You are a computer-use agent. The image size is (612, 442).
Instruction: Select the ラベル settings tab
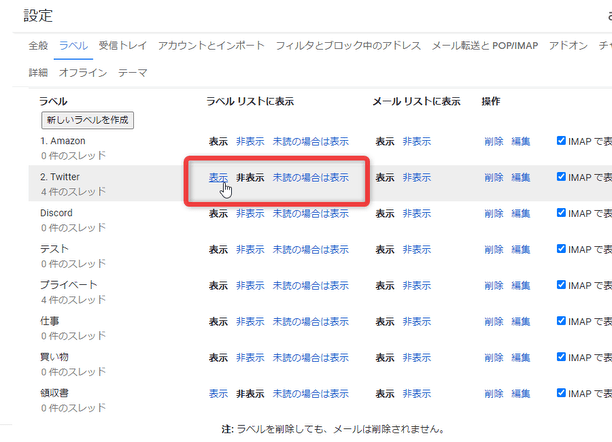coord(73,46)
